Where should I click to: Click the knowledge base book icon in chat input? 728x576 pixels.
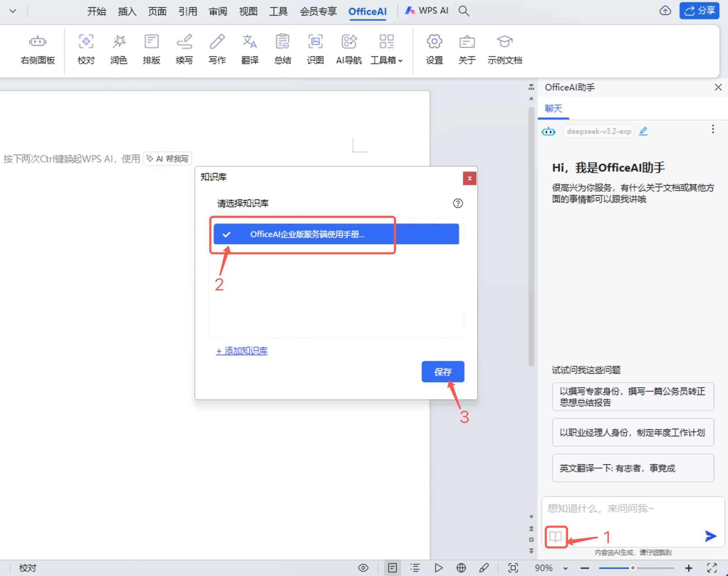point(556,536)
